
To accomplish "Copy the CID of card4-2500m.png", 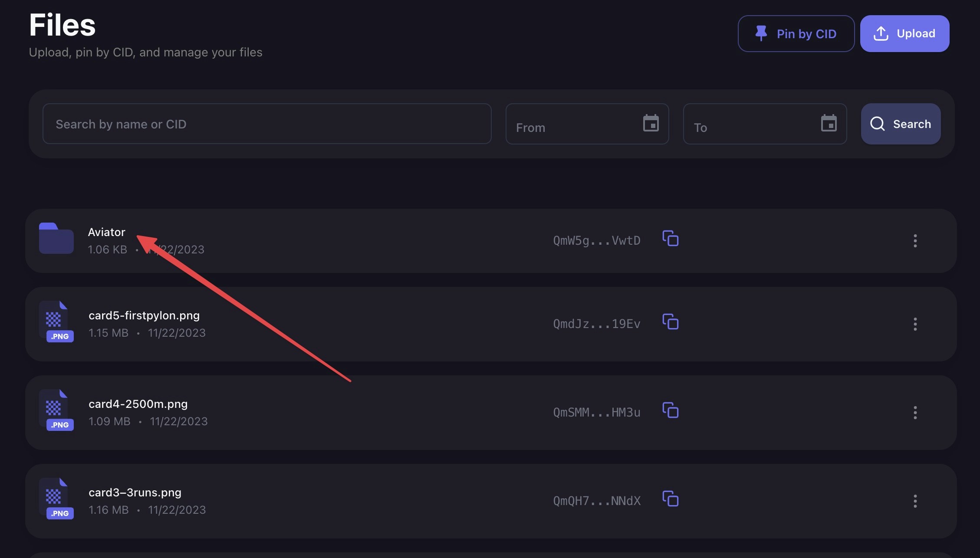I will 670,410.
